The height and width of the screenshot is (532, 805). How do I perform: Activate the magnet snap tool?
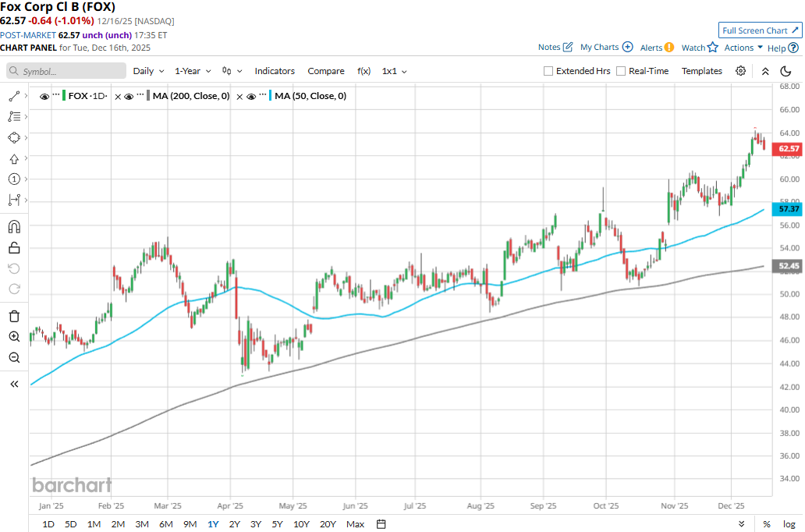[14, 227]
